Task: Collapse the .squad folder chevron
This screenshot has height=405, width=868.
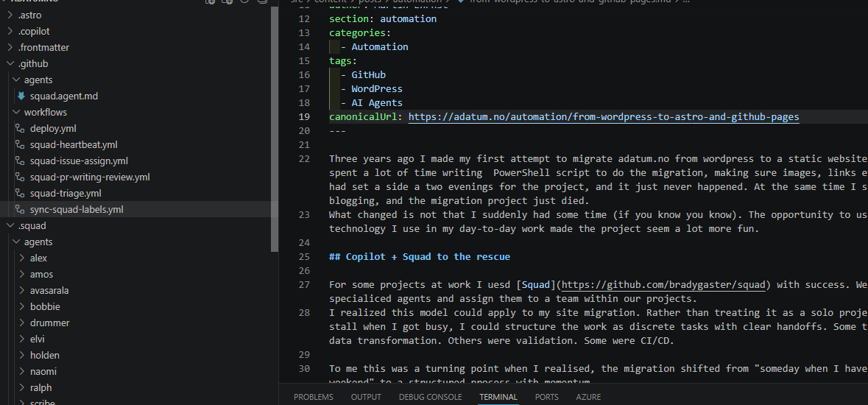Action: [x=10, y=225]
